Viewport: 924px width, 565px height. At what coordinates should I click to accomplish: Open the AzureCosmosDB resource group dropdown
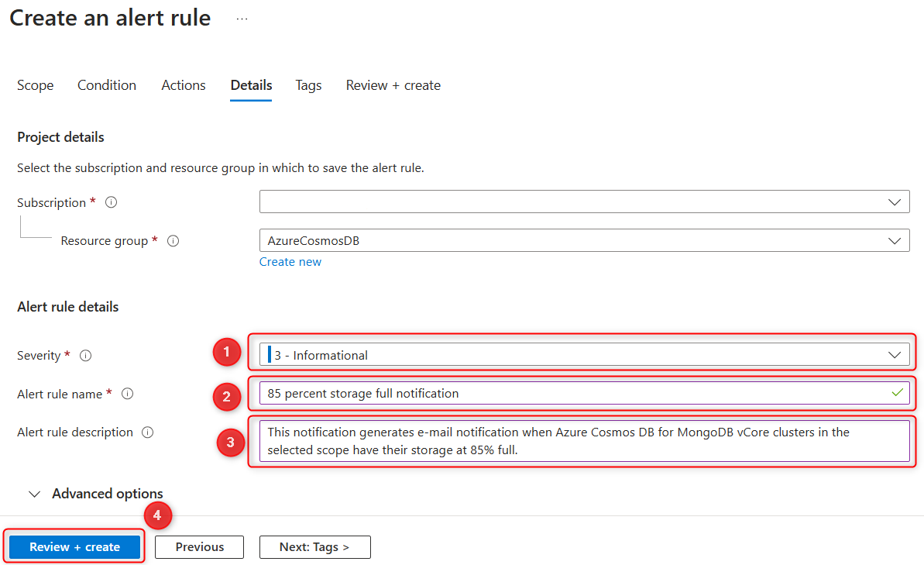(895, 240)
